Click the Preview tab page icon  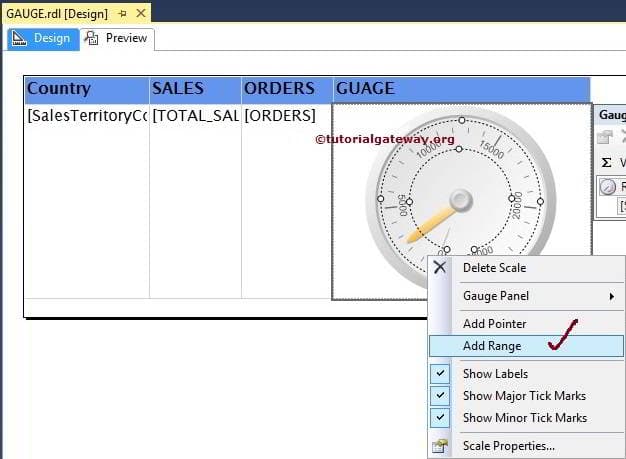91,38
